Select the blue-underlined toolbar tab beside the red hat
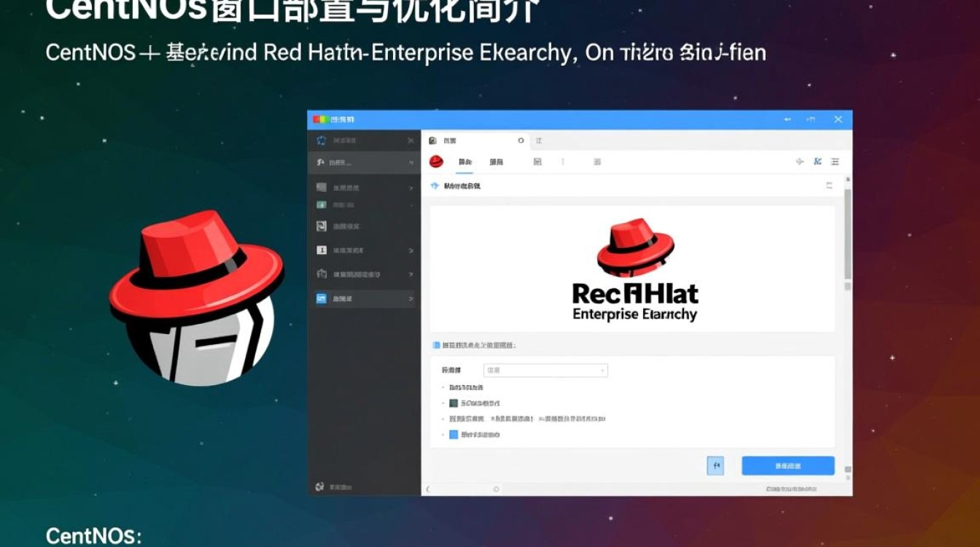Screen dimensions: 980x547 [x=464, y=162]
